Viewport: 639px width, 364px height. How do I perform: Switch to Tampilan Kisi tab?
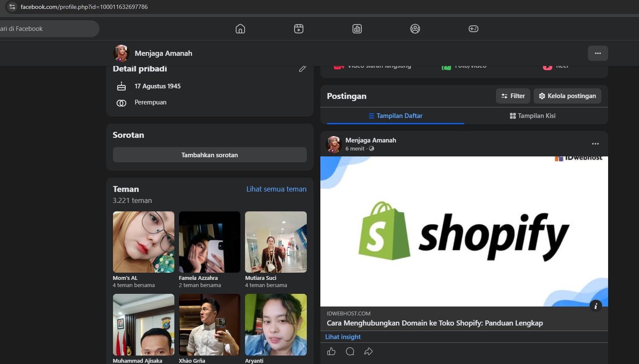click(x=533, y=116)
